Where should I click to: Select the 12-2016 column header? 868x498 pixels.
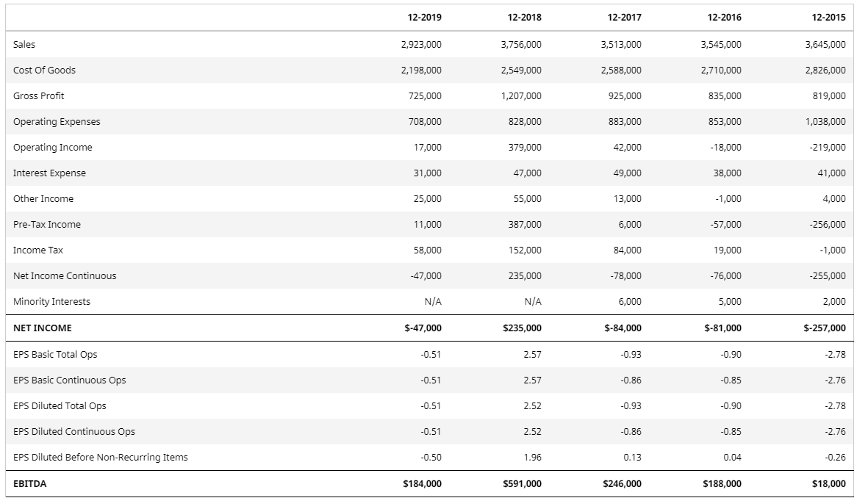click(x=724, y=18)
